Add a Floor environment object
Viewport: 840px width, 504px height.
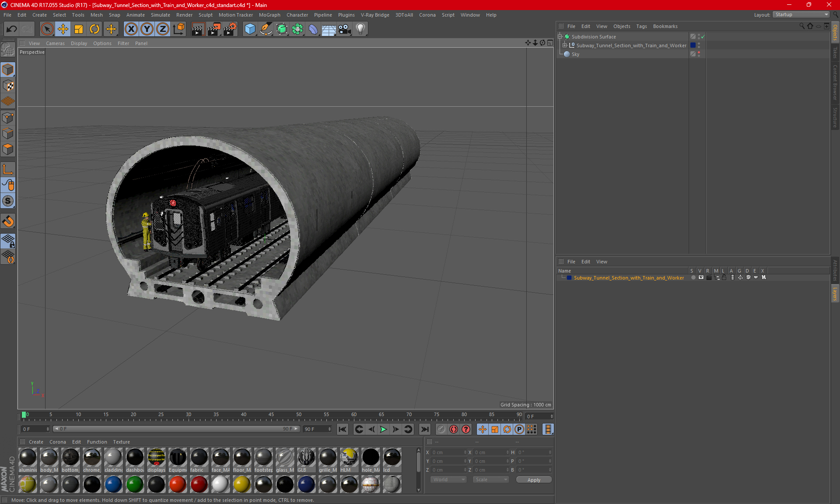pos(329,29)
